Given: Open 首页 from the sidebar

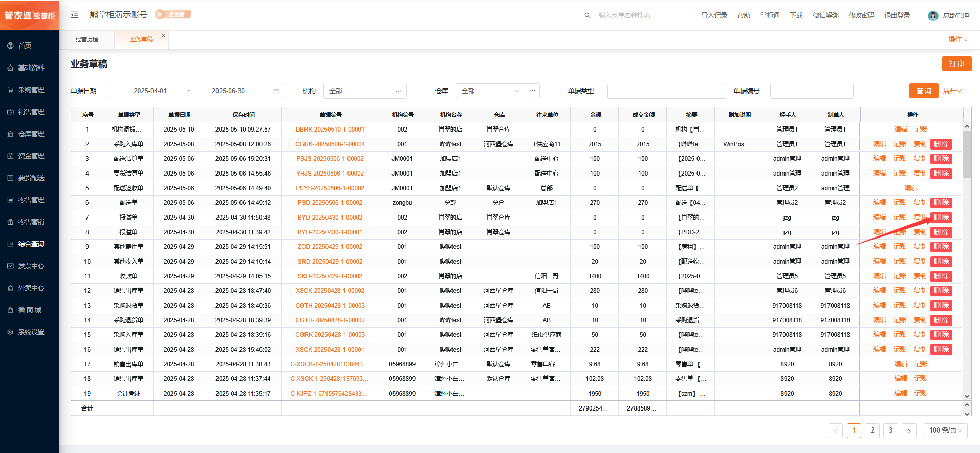Looking at the screenshot, I should pyautogui.click(x=25, y=46).
